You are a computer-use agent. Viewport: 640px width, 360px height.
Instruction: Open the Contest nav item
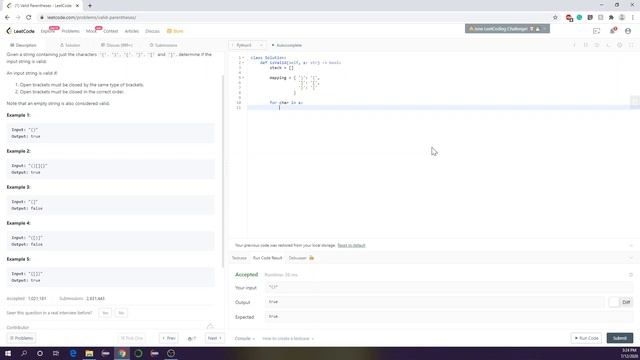click(x=110, y=31)
